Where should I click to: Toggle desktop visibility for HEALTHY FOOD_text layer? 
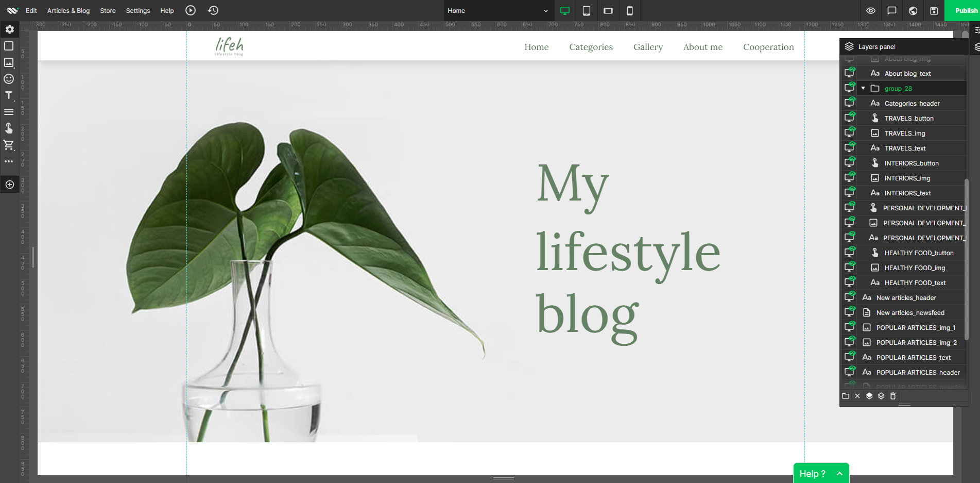[x=850, y=282]
